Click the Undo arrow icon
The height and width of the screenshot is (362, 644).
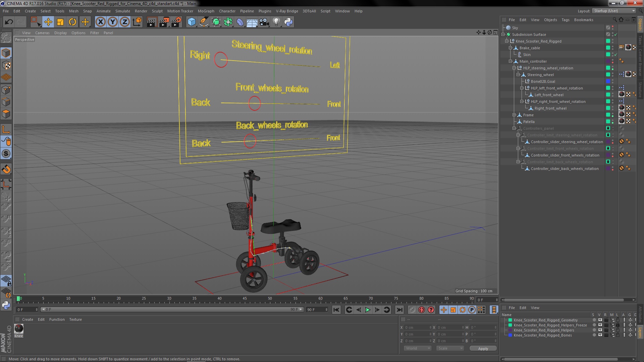9,22
